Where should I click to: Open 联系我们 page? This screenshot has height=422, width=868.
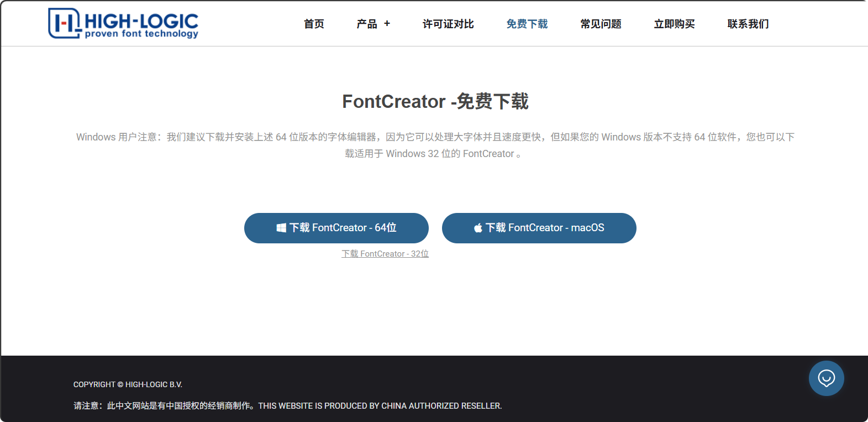click(748, 24)
